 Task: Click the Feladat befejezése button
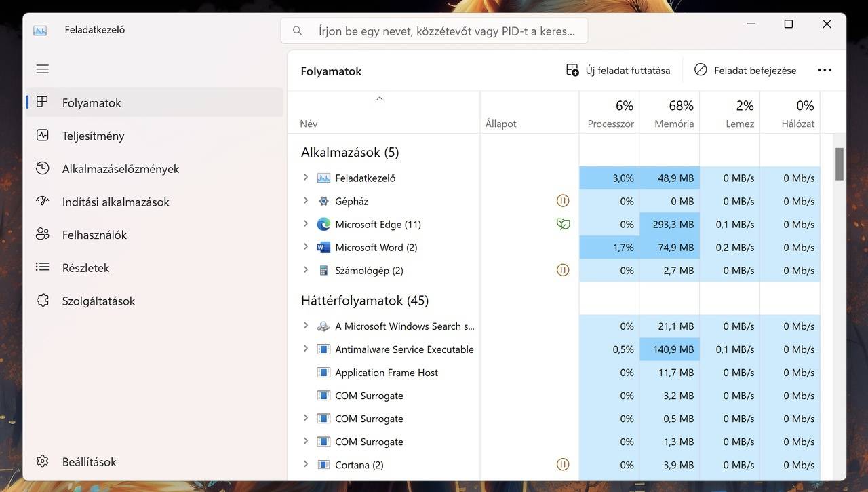[745, 70]
